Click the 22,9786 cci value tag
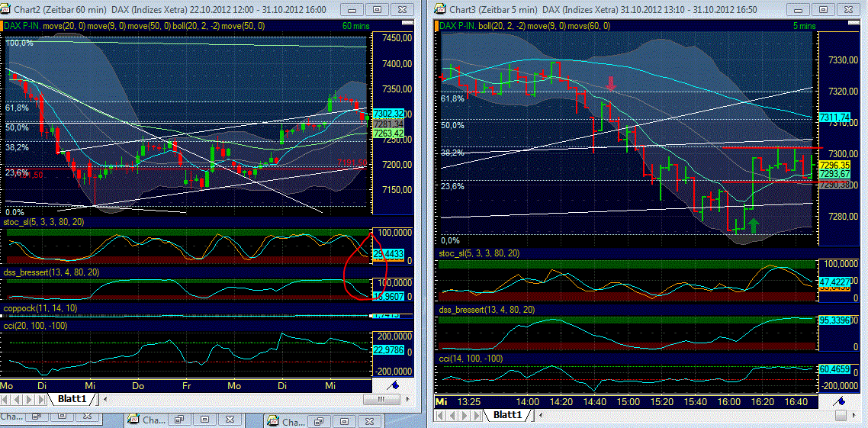Image resolution: width=868 pixels, height=428 pixels. click(389, 350)
